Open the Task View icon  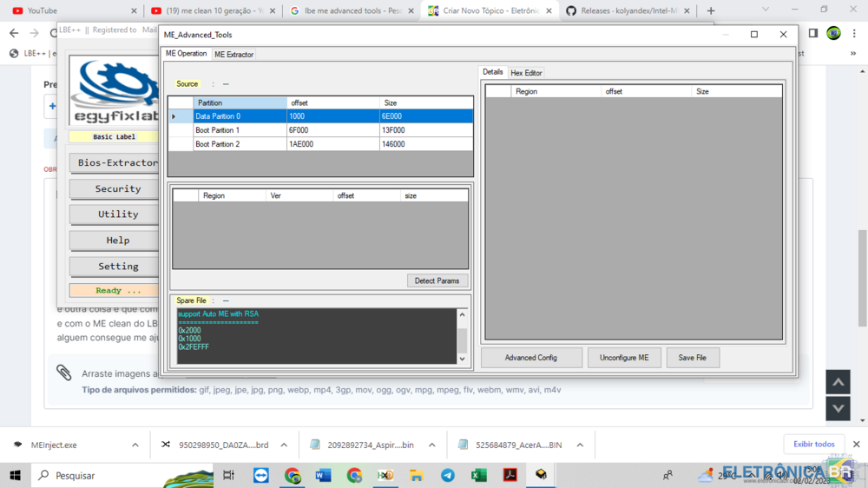click(229, 475)
